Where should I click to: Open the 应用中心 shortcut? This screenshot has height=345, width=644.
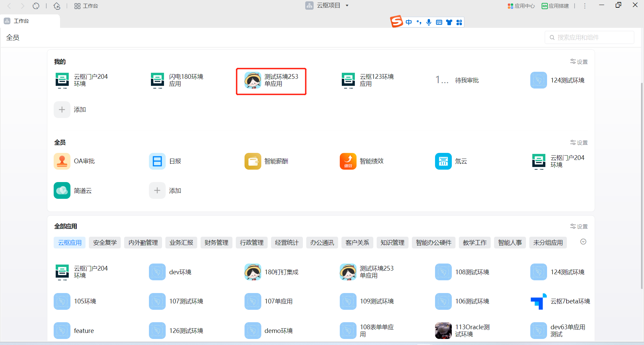521,6
